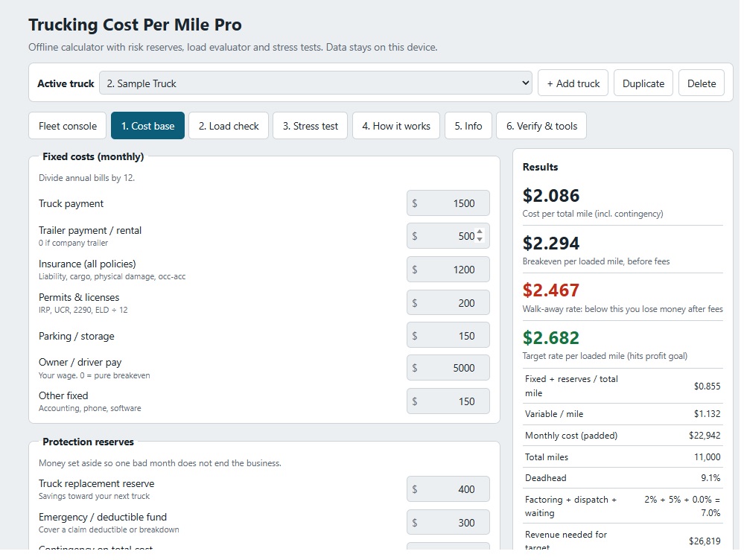This screenshot has height=560, width=744.
Task: Click the green $2.682 target rate
Action: [x=551, y=338]
